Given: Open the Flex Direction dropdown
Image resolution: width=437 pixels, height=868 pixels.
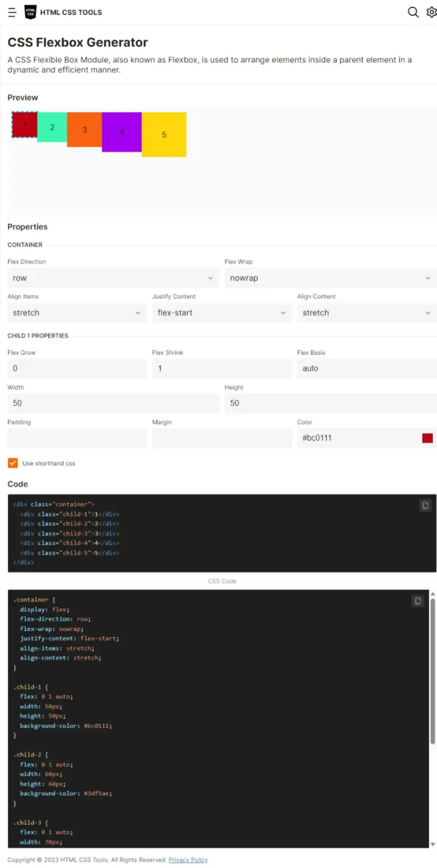Looking at the screenshot, I should [x=113, y=278].
